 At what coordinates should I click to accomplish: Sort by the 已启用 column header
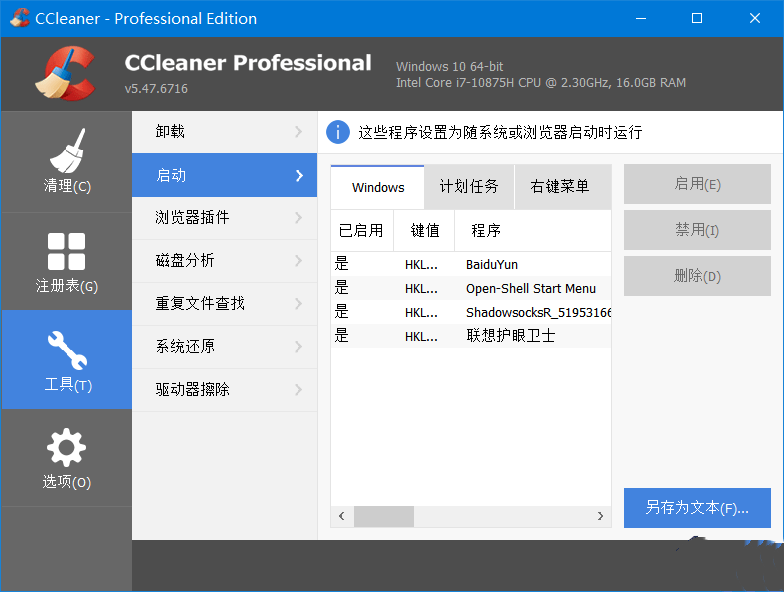click(361, 230)
